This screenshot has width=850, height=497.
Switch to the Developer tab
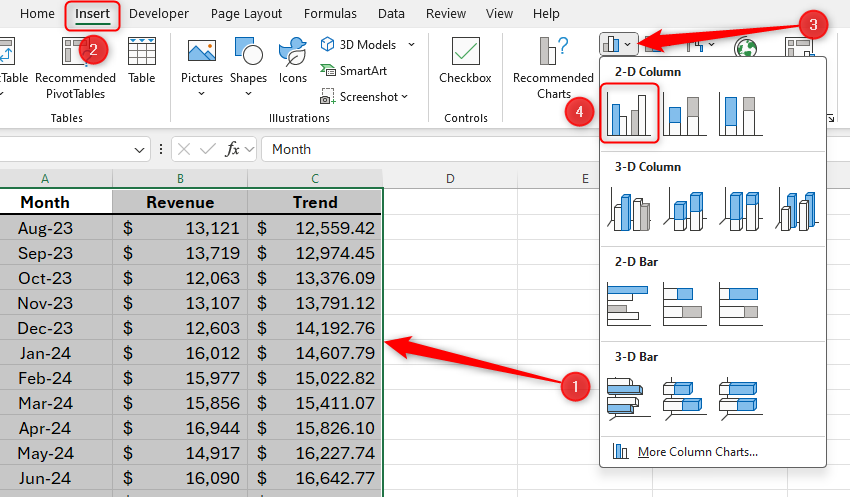(x=159, y=14)
